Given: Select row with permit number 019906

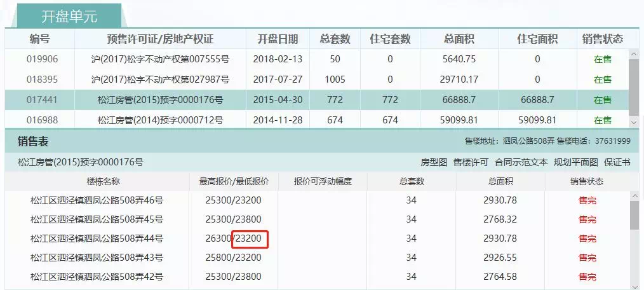Looking at the screenshot, I should 42,59.
